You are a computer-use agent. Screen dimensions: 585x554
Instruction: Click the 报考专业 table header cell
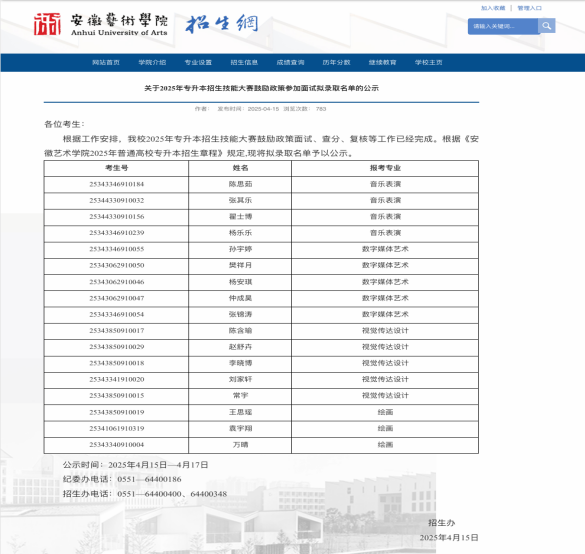(385, 168)
